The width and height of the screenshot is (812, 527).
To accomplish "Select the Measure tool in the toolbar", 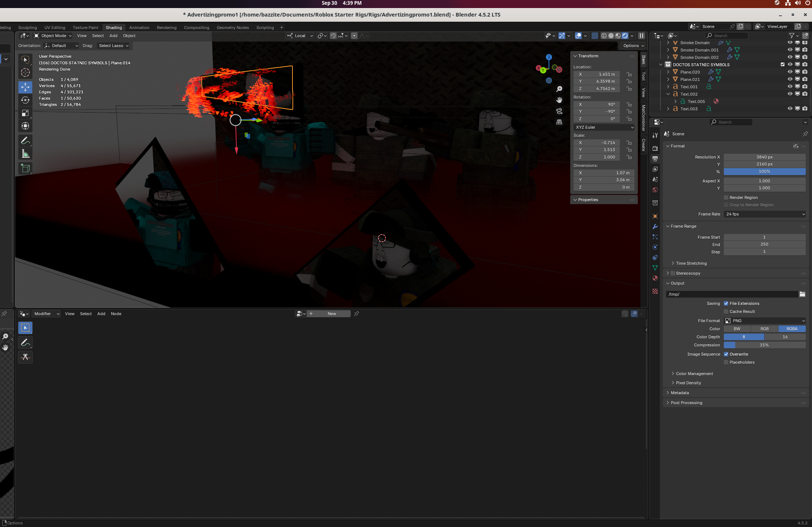I will click(25, 154).
